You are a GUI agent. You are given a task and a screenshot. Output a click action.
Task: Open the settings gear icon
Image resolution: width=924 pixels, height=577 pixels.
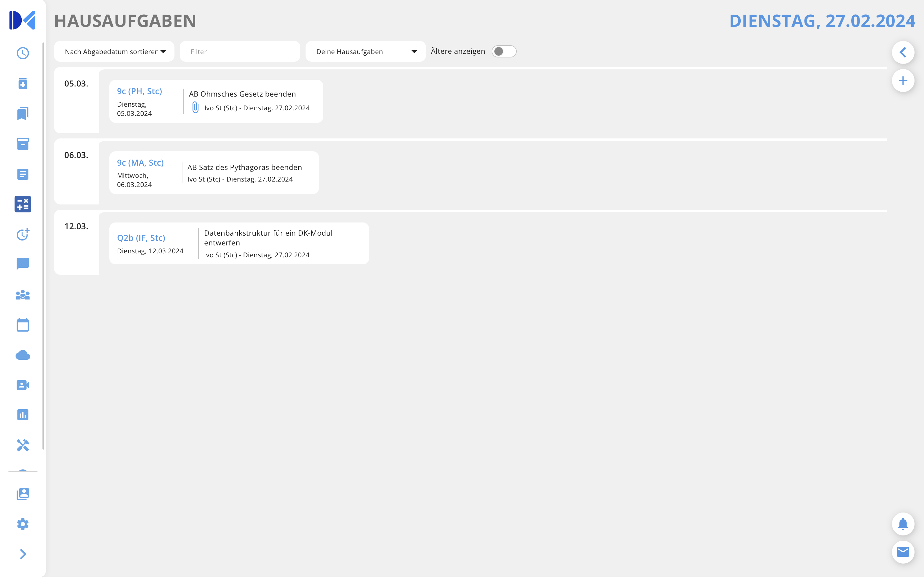pyautogui.click(x=23, y=524)
